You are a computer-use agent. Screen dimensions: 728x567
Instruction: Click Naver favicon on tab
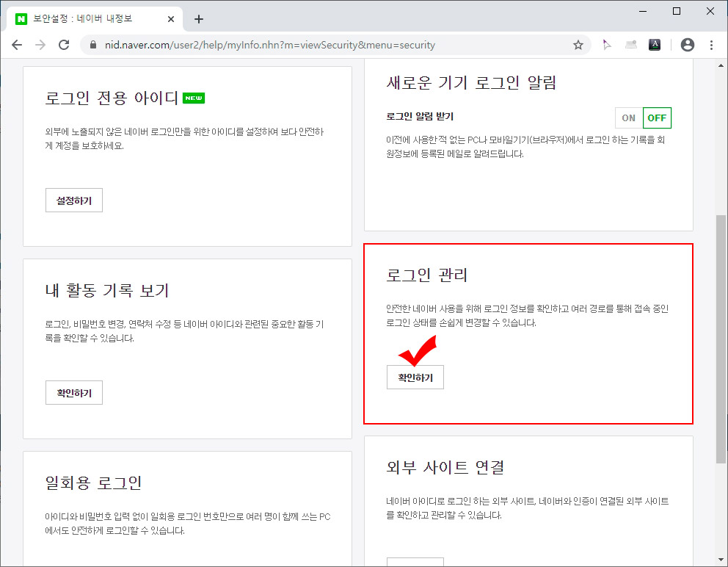click(x=21, y=19)
